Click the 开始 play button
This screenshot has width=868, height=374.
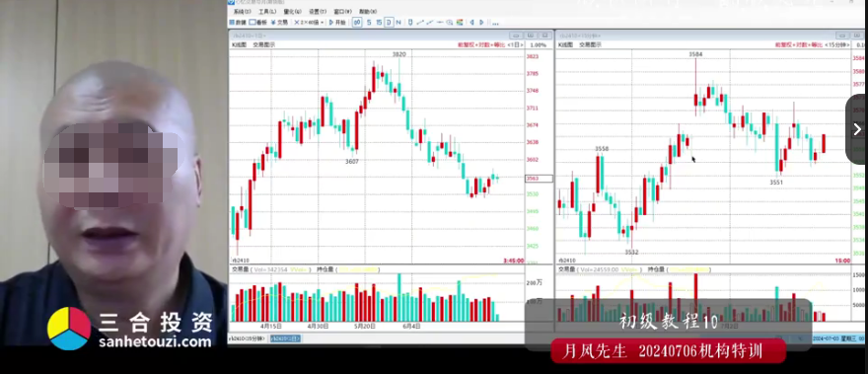click(337, 22)
